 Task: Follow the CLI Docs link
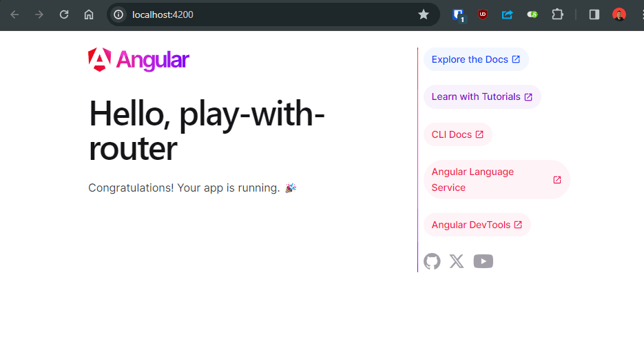click(457, 134)
